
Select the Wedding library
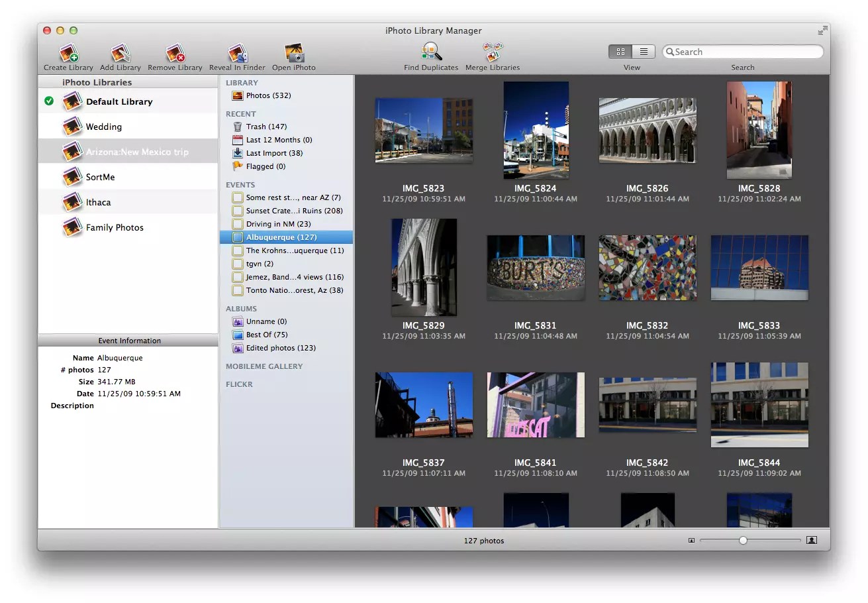(x=103, y=127)
